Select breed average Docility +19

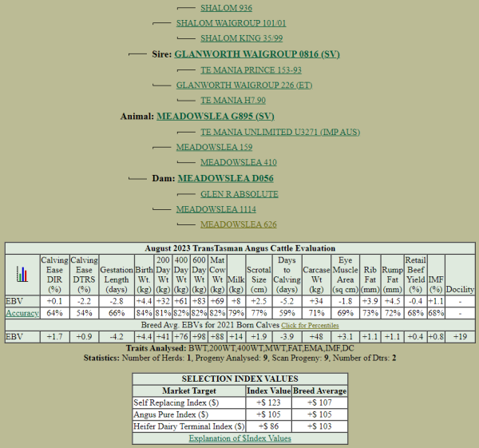(460, 337)
